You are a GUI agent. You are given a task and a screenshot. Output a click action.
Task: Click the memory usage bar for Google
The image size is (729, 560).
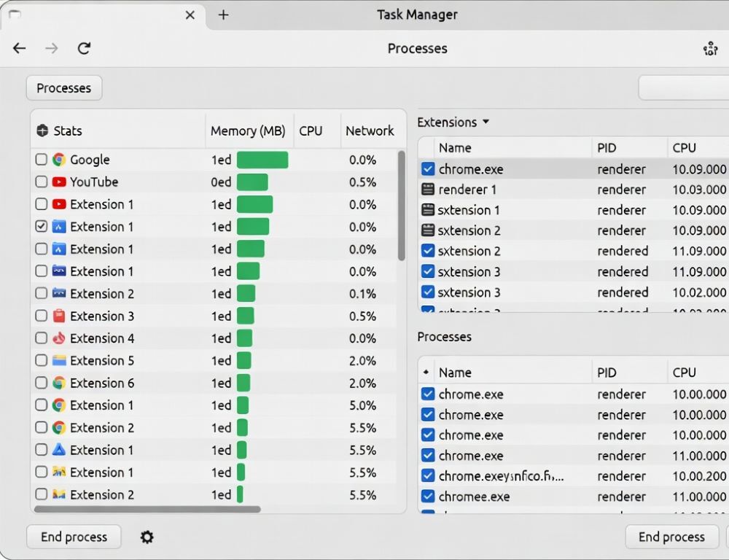click(x=262, y=160)
